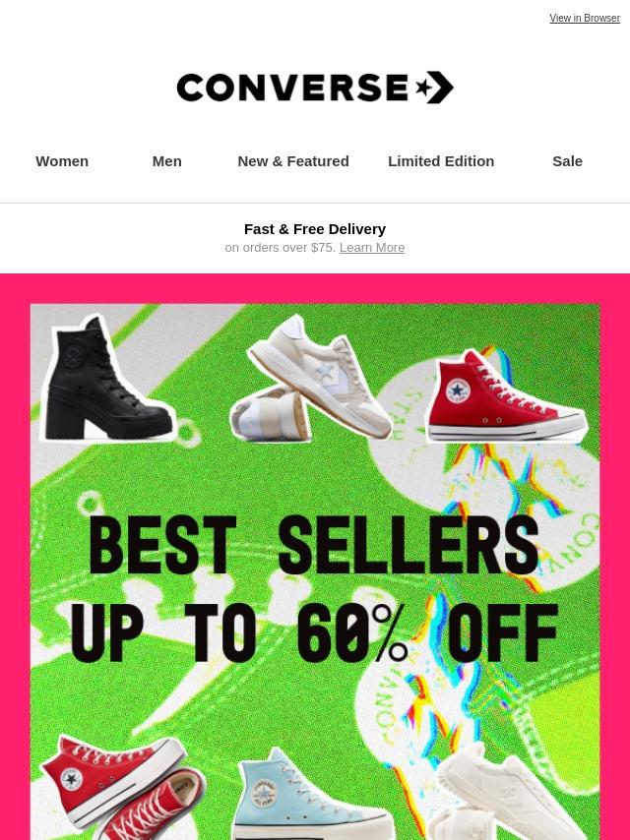Screen dimensions: 630x840
Task: Click the BEST SELLERS headline text
Action: tap(314, 546)
